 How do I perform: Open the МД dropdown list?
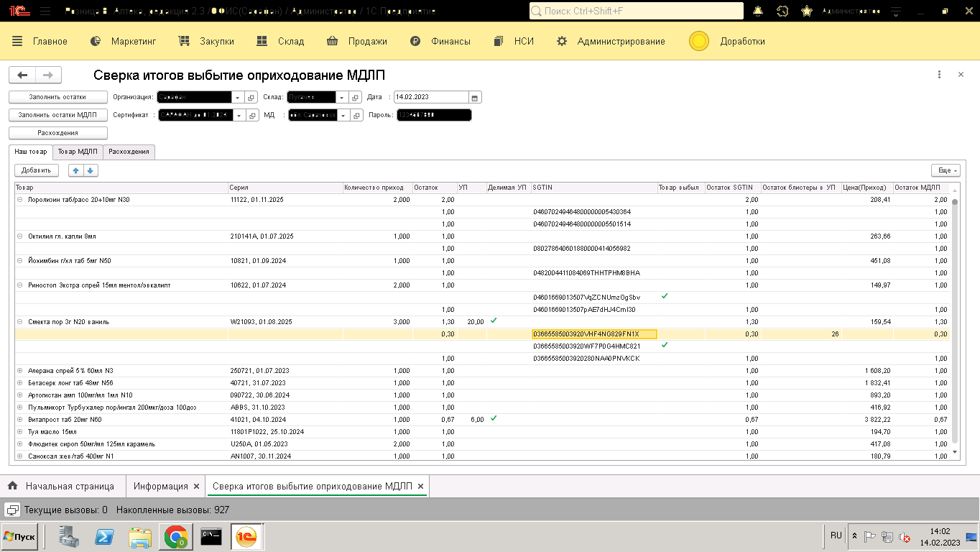coord(343,115)
